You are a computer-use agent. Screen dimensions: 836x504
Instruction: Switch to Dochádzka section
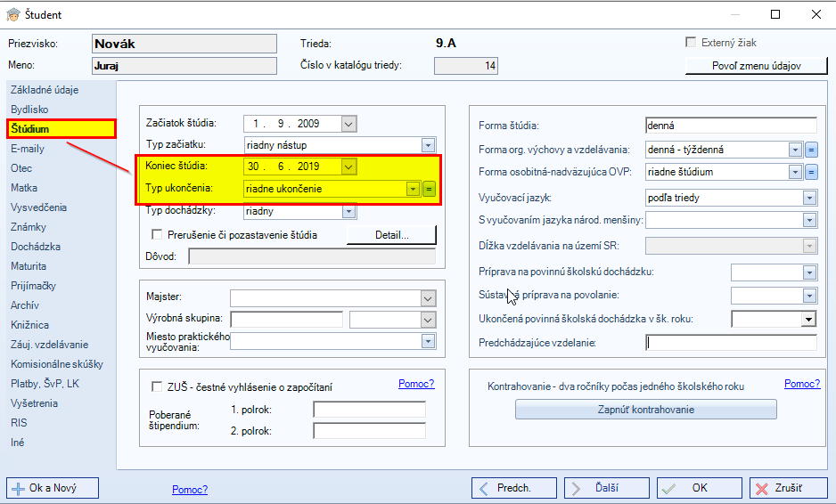[36, 247]
